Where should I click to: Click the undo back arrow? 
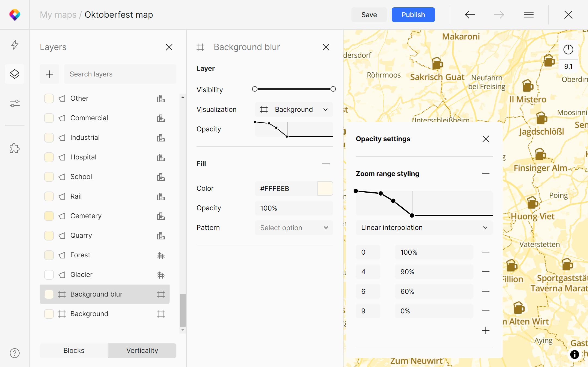coord(470,15)
